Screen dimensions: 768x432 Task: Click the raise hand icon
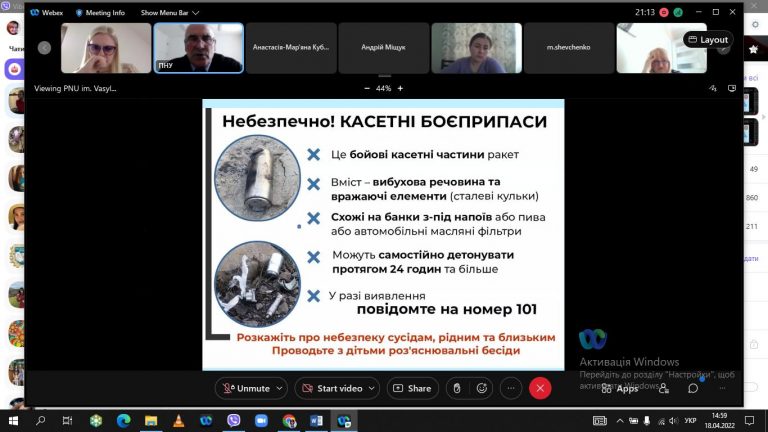(x=456, y=388)
